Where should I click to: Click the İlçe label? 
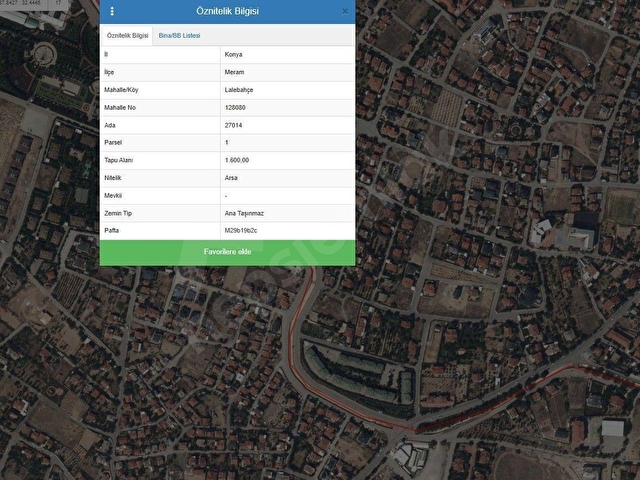coord(109,72)
